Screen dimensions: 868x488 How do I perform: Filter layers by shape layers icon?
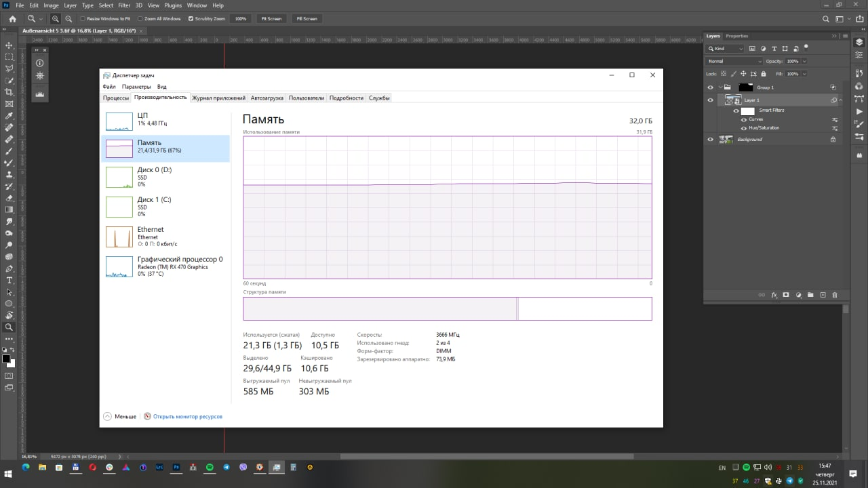tap(785, 49)
